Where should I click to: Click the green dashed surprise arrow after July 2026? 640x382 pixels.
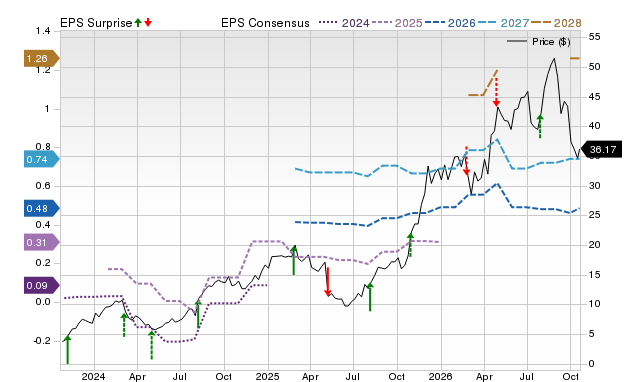pyautogui.click(x=540, y=127)
